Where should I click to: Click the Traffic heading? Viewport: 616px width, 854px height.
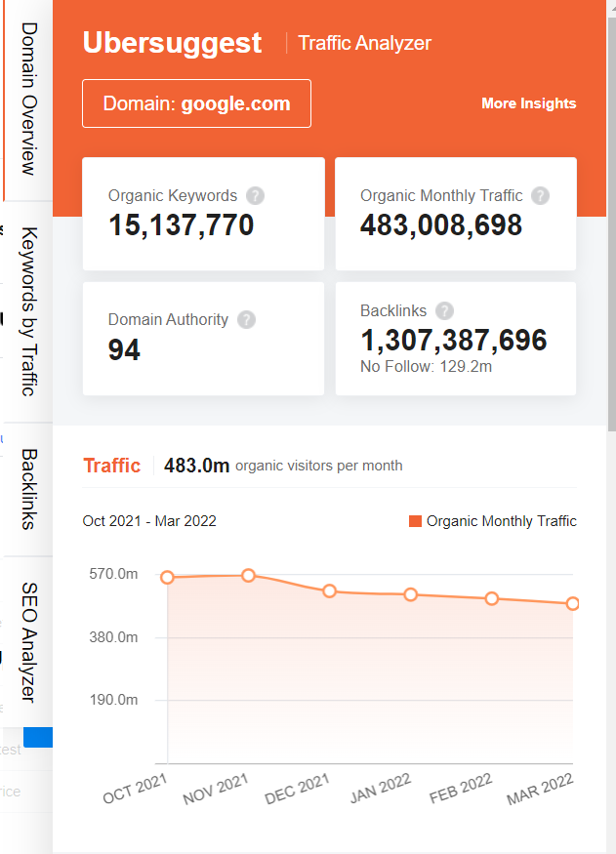coord(111,466)
